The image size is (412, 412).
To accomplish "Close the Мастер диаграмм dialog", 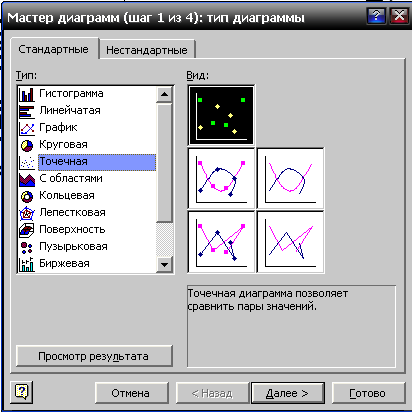I will [399, 16].
